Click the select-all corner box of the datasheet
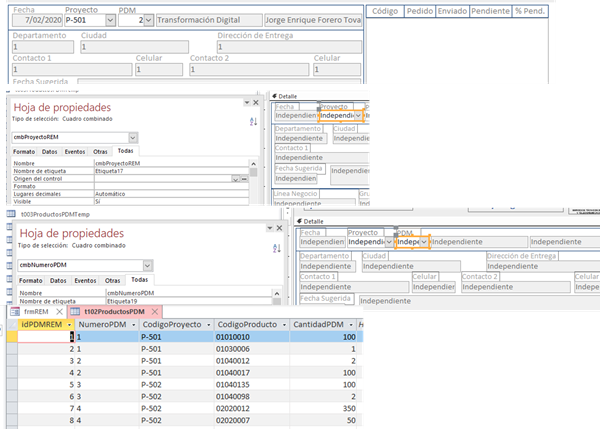Viewport: 600px width, 429px height. coord(12,325)
